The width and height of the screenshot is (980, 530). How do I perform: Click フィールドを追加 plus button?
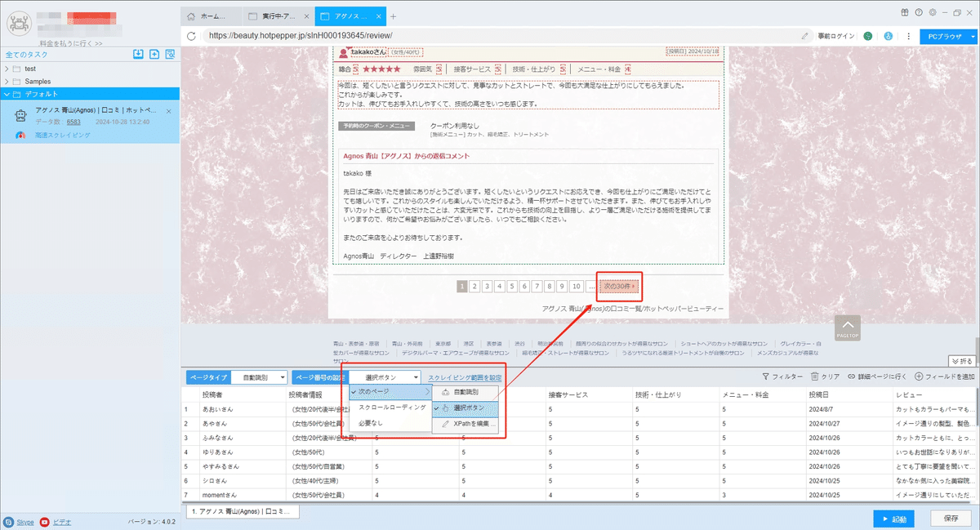tap(944, 376)
